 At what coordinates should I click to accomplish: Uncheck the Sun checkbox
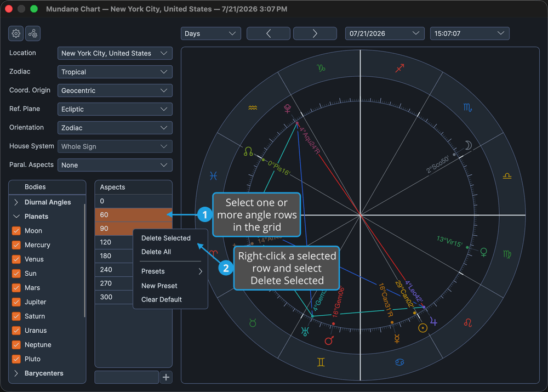pyautogui.click(x=16, y=274)
